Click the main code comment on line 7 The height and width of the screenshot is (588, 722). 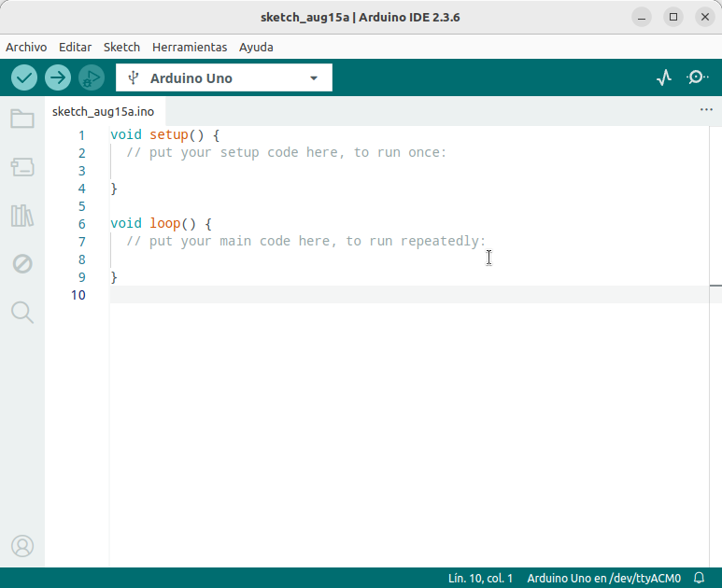306,241
